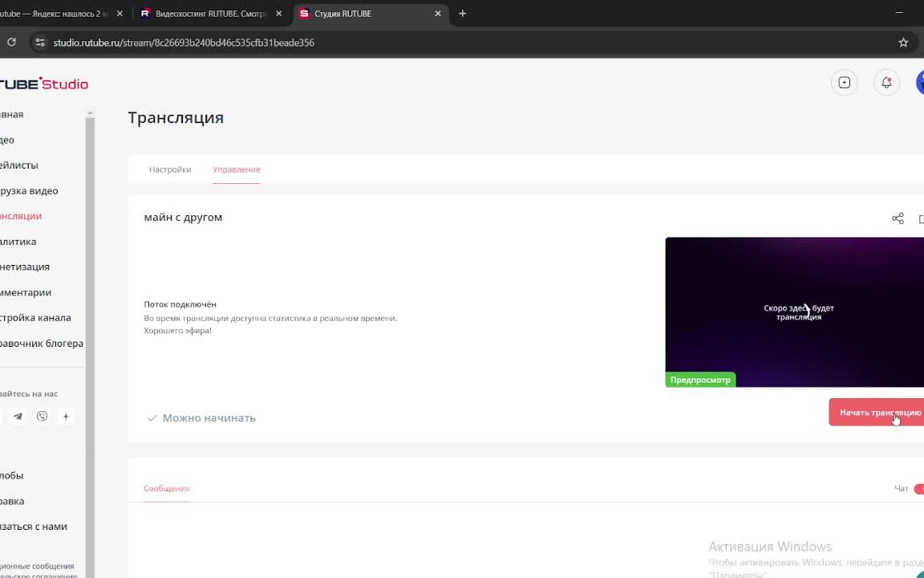Image resolution: width=924 pixels, height=578 pixels.
Task: Click the stream title майн с другом
Action: pyautogui.click(x=183, y=217)
